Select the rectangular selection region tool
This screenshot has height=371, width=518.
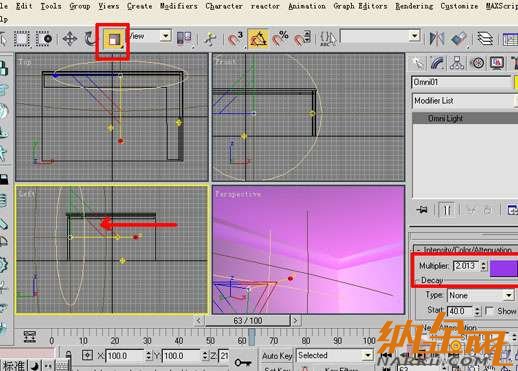[22, 39]
